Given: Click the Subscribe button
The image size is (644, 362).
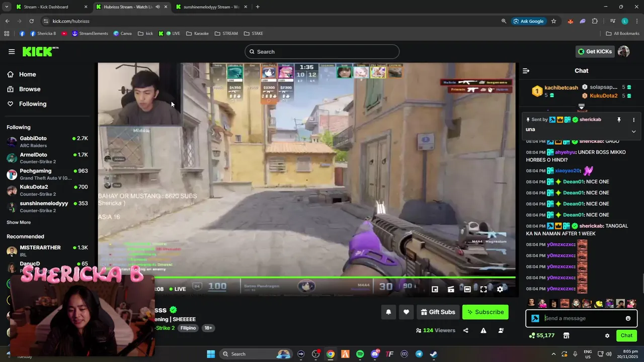Looking at the screenshot, I should (x=485, y=312).
